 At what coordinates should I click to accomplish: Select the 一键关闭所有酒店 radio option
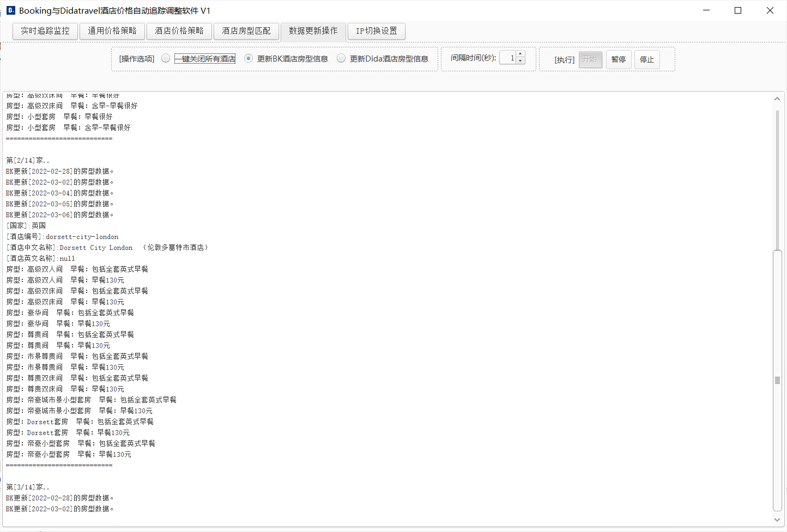pyautogui.click(x=199, y=59)
